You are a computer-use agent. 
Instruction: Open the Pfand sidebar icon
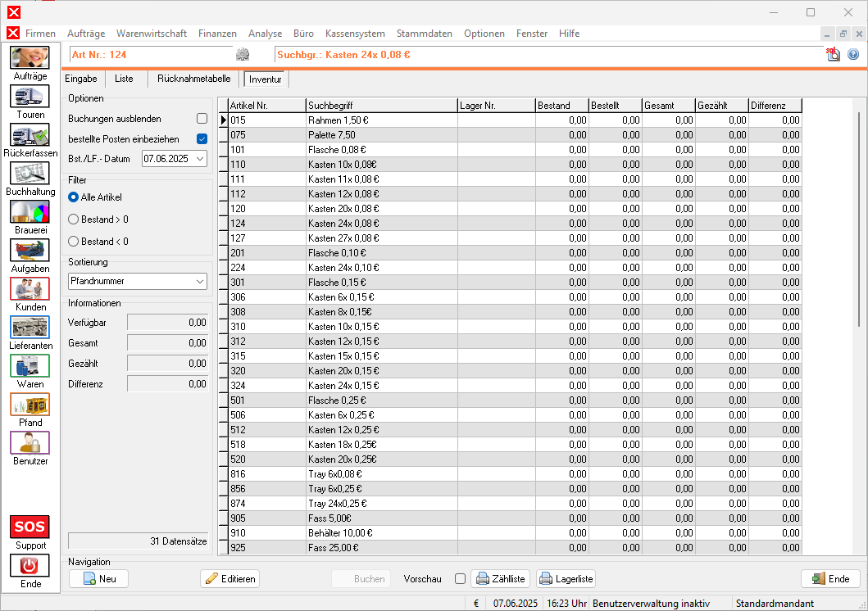(x=30, y=405)
